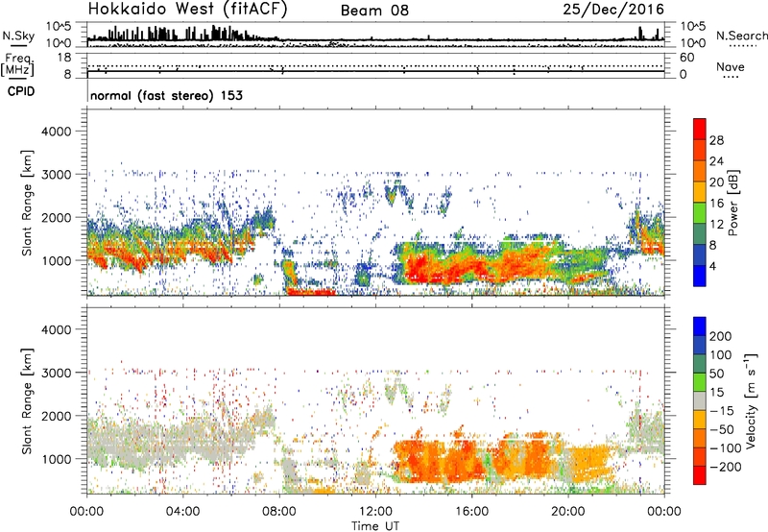Click the '28' tick on the power colorbar
Viewport: 768px width, 532px height.
(x=716, y=140)
